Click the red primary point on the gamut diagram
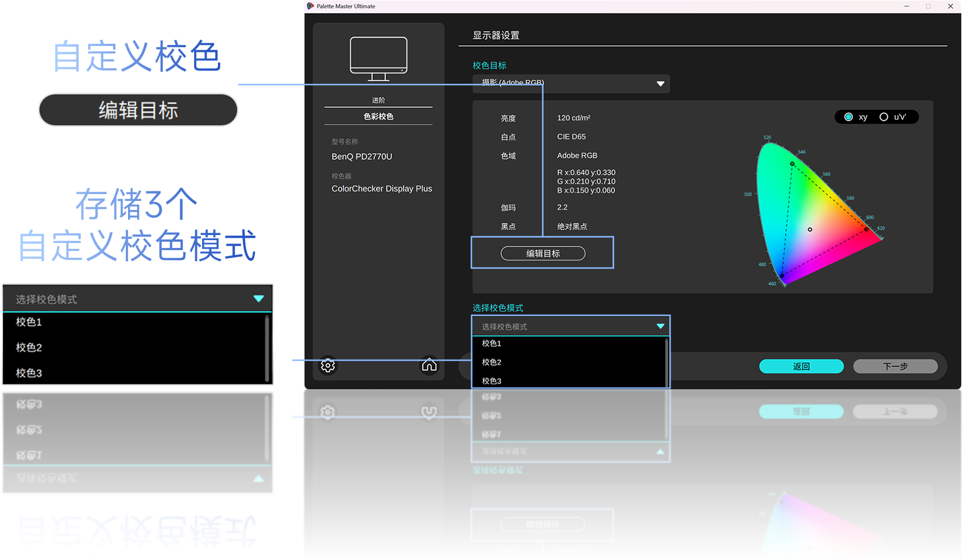This screenshot has width=963, height=560. coord(867,229)
